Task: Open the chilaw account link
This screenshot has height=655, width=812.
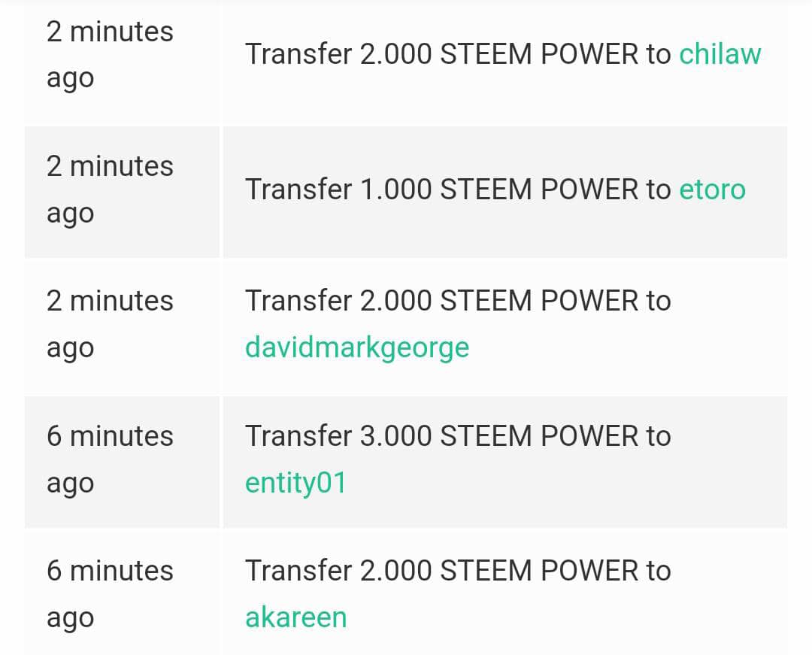Action: coord(720,54)
